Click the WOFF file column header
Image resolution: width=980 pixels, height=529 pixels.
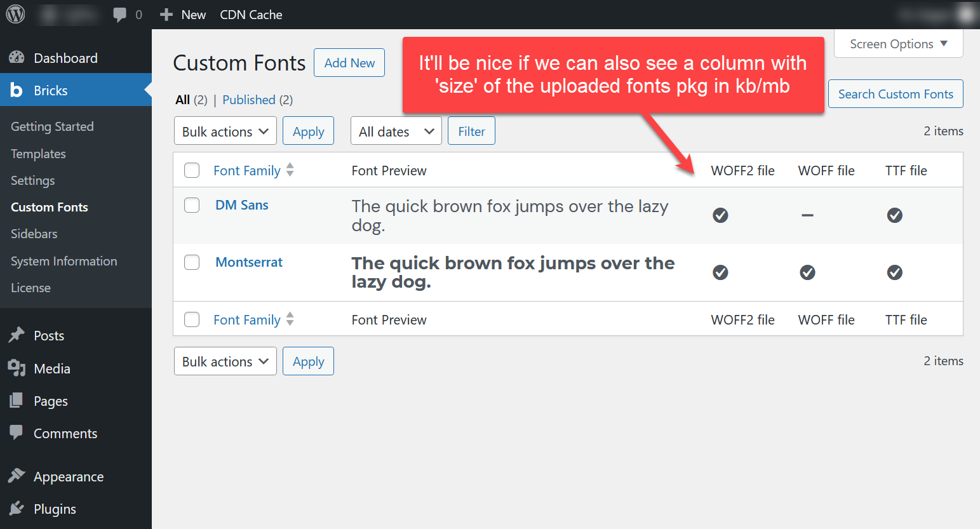826,170
